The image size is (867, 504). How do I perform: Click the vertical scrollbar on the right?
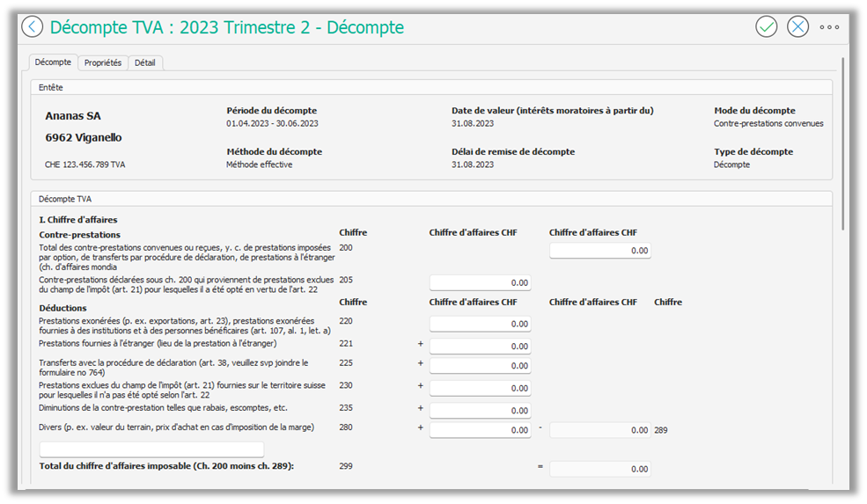842,143
